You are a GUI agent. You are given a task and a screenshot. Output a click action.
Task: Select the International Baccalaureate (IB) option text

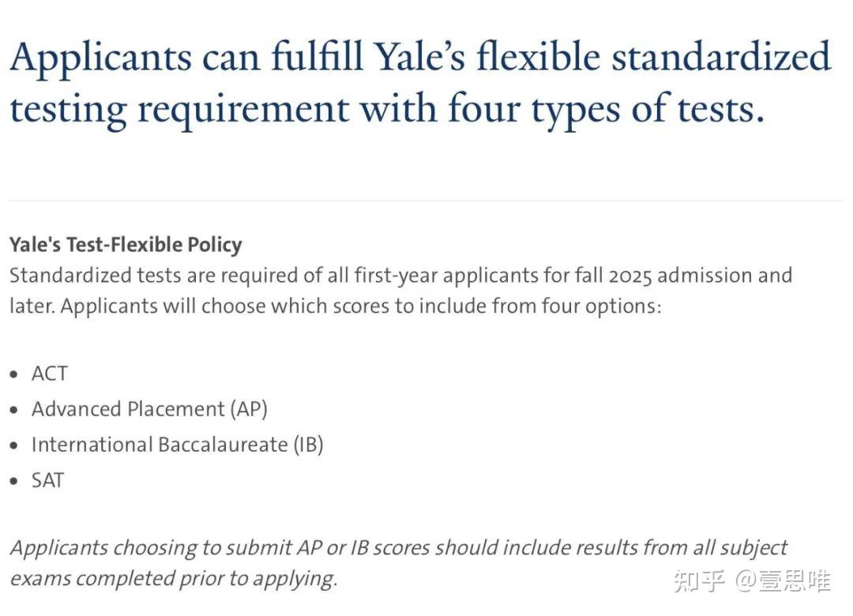pyautogui.click(x=177, y=445)
